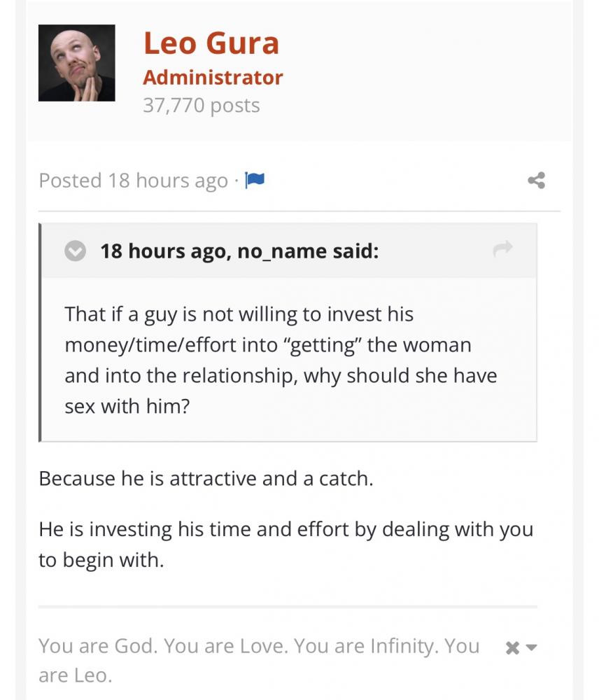Click the blue flag report icon

click(255, 181)
